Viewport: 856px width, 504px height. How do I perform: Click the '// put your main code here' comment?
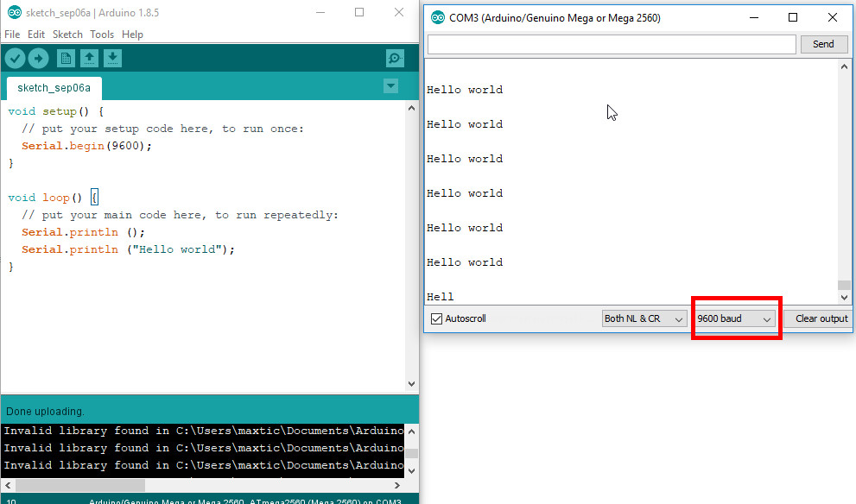tap(181, 215)
